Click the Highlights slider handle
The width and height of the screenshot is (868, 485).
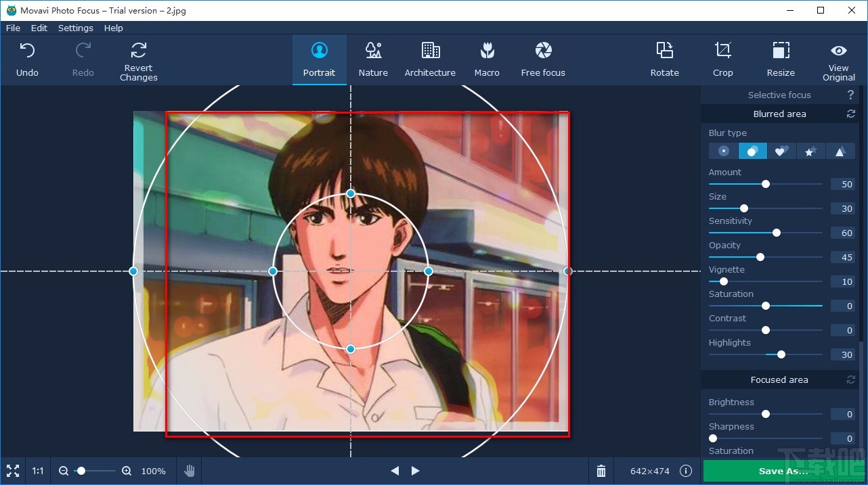[781, 354]
